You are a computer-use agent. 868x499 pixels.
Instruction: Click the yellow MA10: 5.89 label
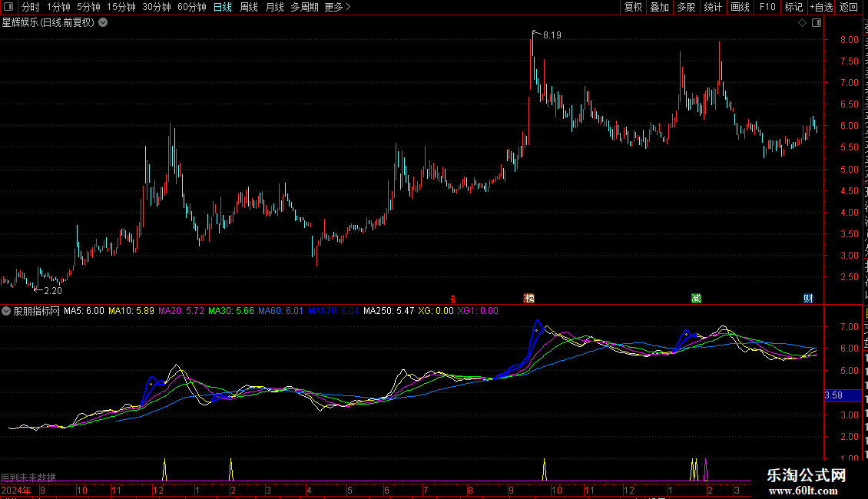click(x=131, y=311)
